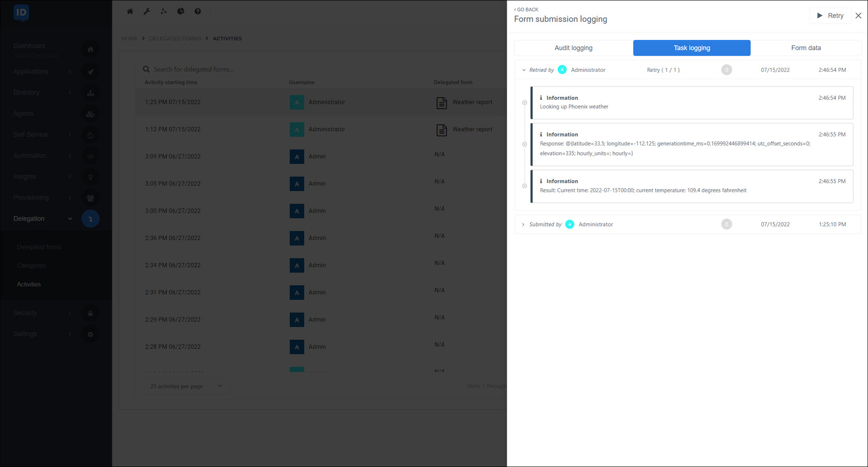
Task: Click the Looking up Phoenix weather log entry
Action: 692,103
